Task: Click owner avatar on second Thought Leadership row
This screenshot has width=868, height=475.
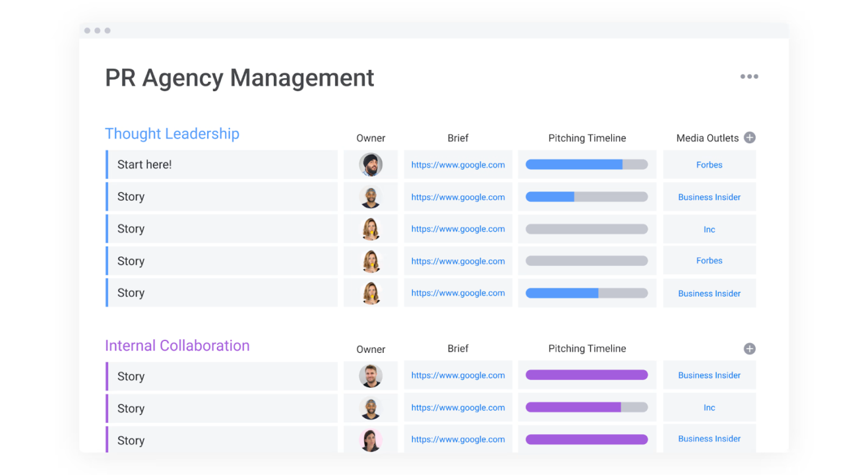Action: coord(371,197)
